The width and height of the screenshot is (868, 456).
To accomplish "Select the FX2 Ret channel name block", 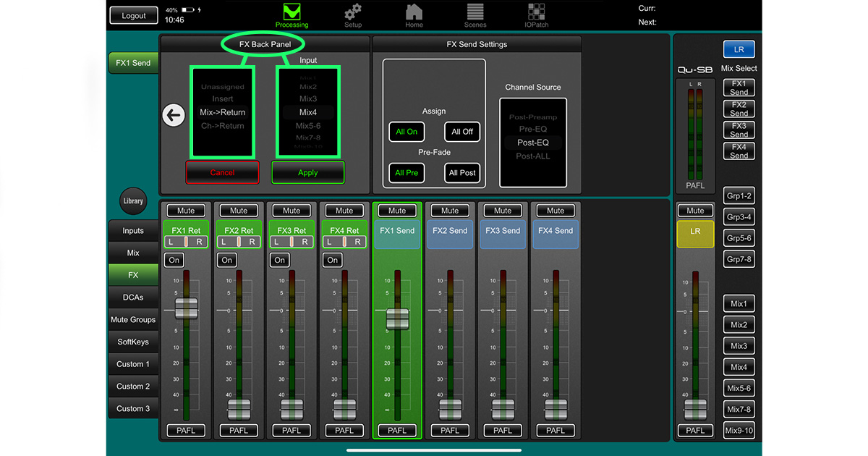I will [239, 230].
